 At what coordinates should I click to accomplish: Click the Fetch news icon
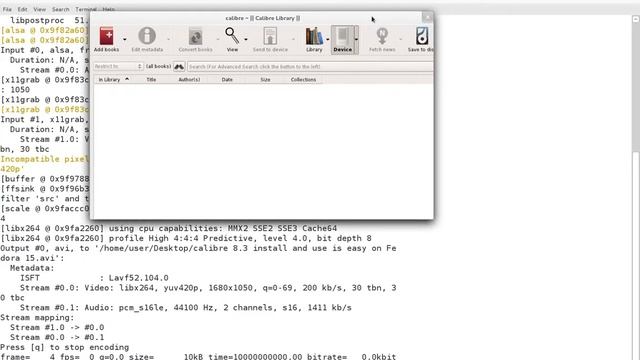382,36
